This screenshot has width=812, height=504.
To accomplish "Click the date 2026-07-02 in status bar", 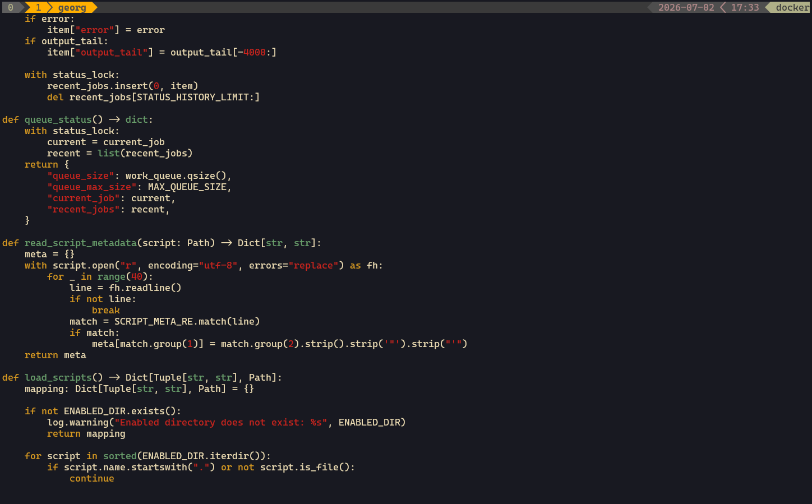I will click(x=686, y=7).
